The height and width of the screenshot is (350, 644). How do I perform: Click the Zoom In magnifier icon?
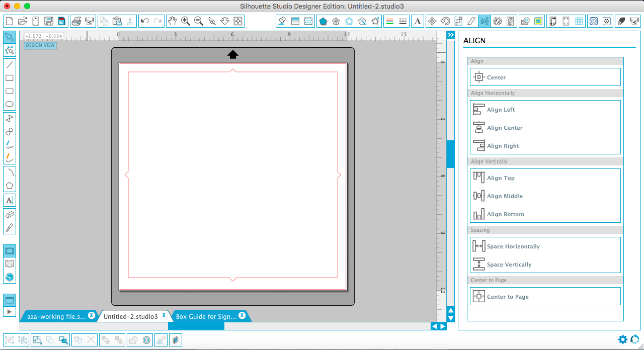pos(186,21)
